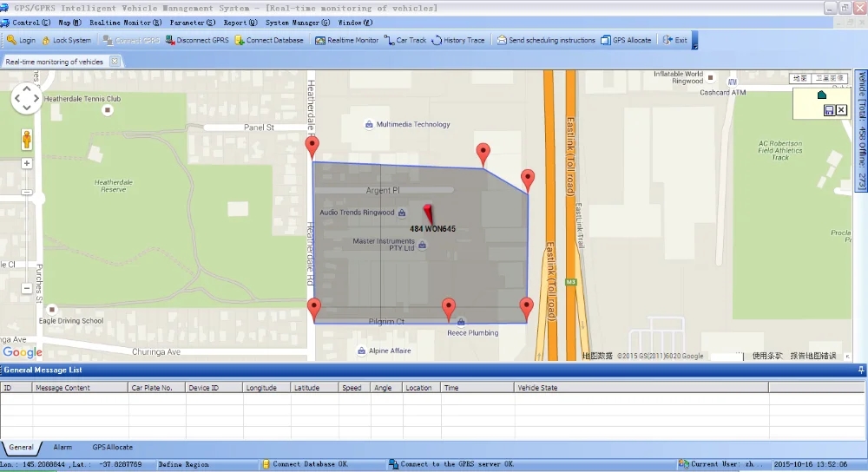Switch to the 卫星图像 satellite view
Image resolution: width=868 pixels, height=472 pixels.
[x=829, y=78]
